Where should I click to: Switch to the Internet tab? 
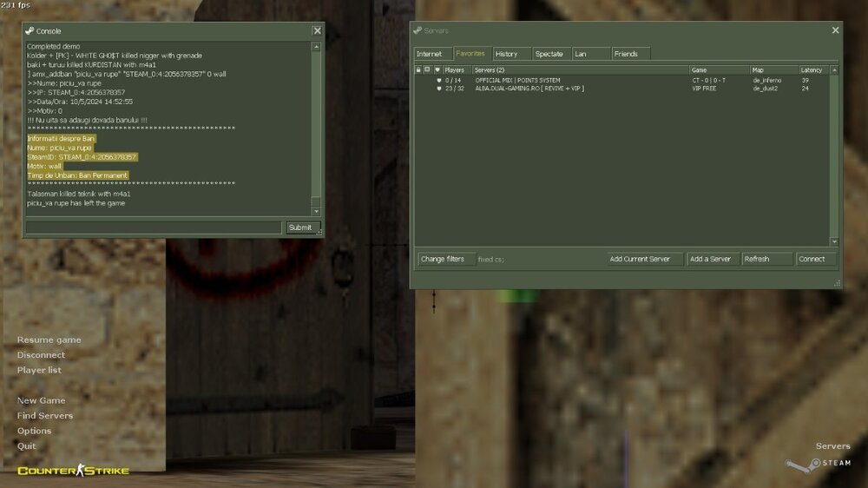429,54
